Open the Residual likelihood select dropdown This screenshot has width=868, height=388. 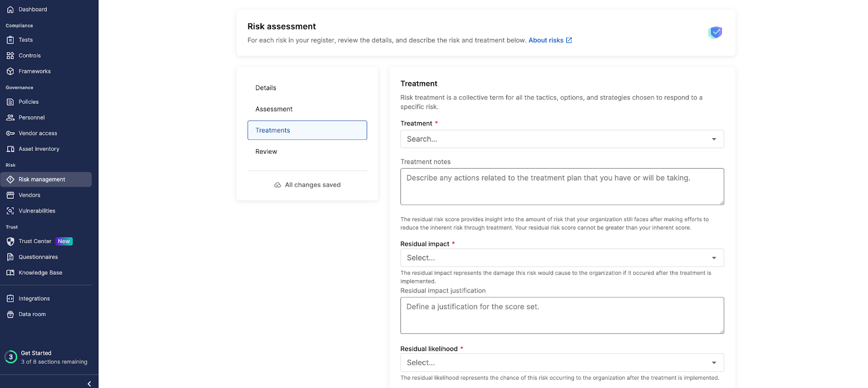[x=562, y=363]
